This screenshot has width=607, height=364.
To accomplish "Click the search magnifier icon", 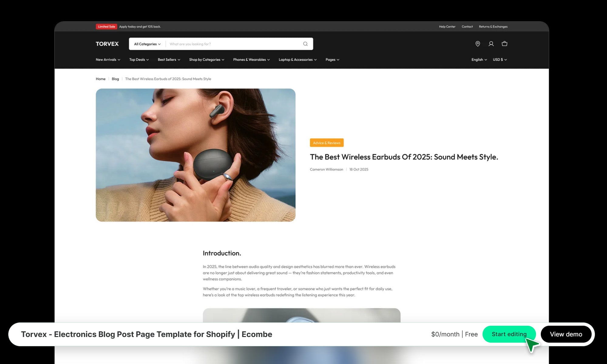I will click(305, 44).
